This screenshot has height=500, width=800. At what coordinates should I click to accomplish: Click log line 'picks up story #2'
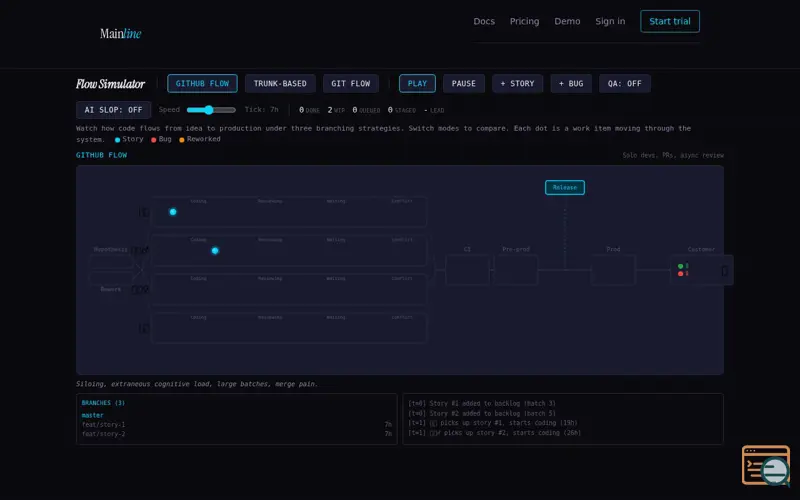click(494, 433)
